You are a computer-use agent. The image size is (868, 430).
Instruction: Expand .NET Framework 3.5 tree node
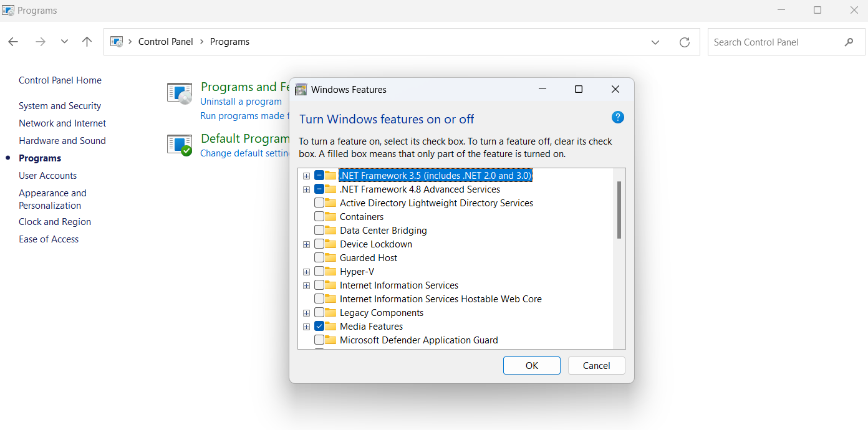306,176
